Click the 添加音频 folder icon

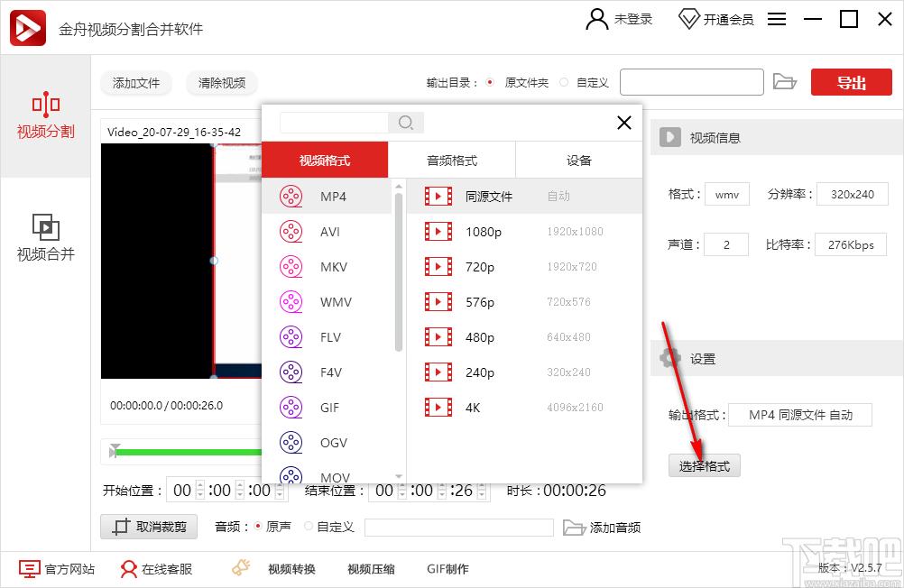(574, 527)
